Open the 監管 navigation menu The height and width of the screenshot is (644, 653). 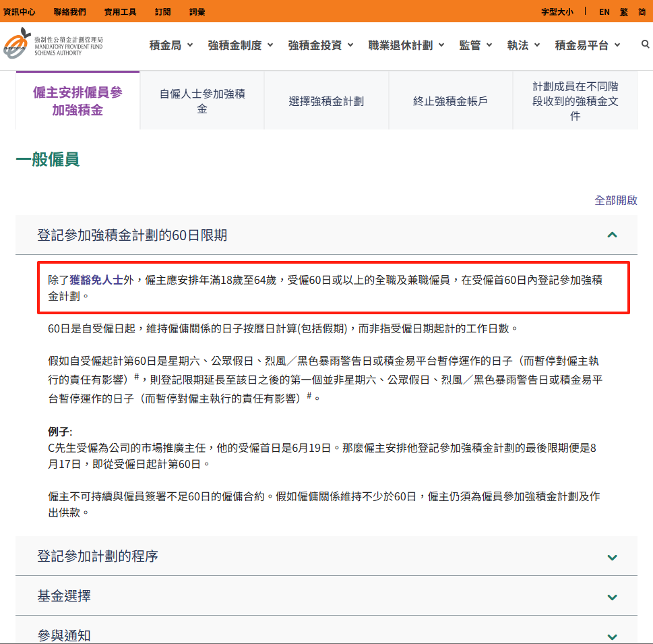[x=476, y=45]
